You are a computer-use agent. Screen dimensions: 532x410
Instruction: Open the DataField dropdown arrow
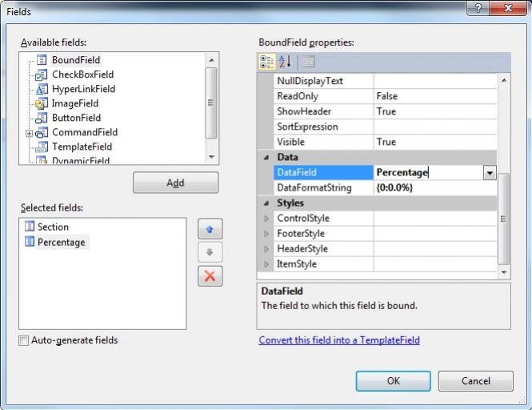click(x=490, y=173)
